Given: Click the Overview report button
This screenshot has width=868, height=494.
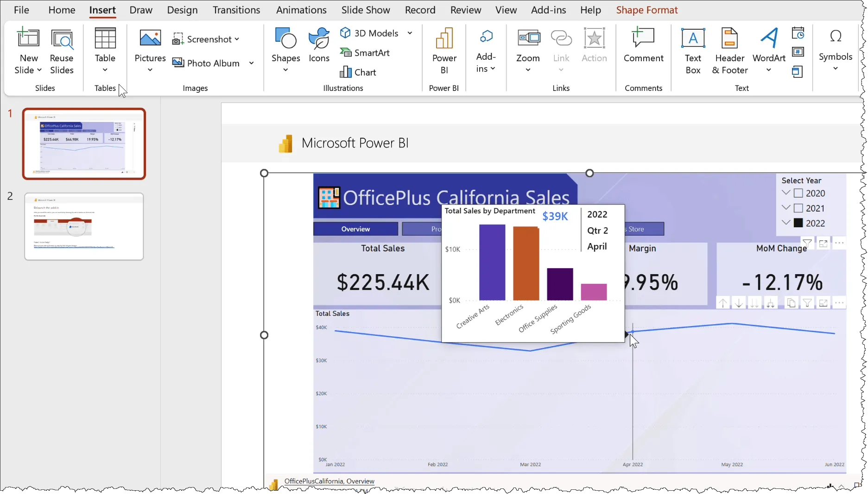Looking at the screenshot, I should point(355,229).
